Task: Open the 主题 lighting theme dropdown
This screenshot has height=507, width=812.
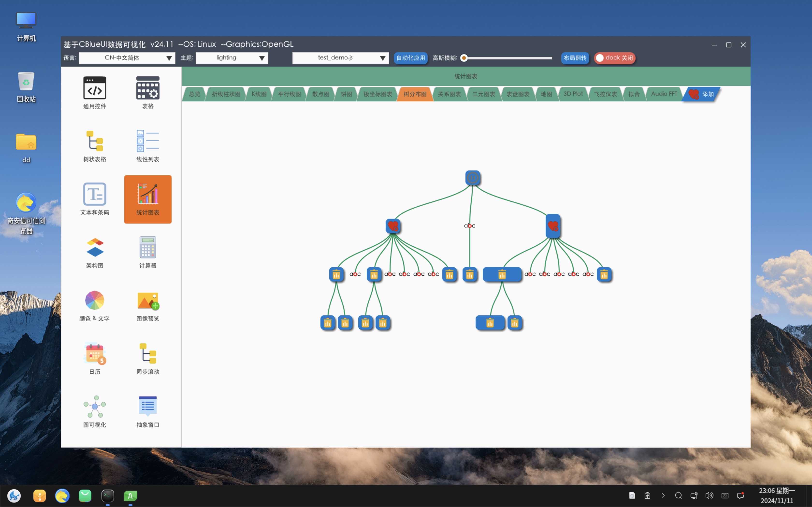Action: pyautogui.click(x=232, y=58)
